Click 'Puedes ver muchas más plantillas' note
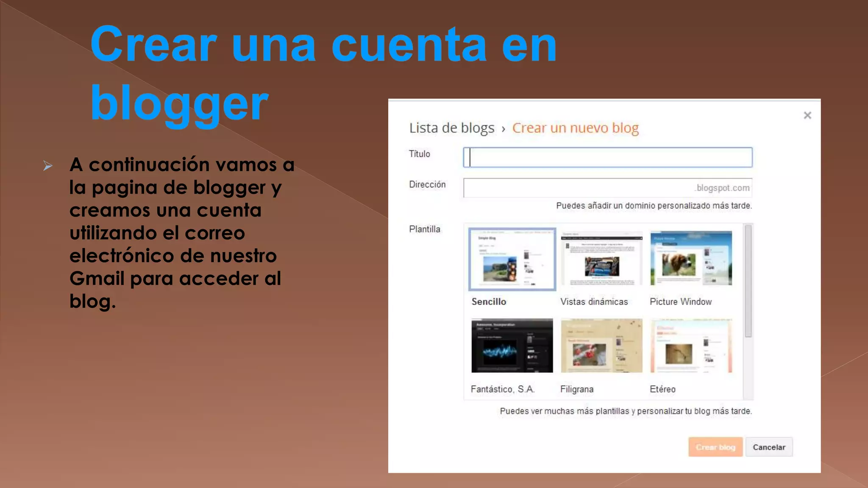 tap(626, 411)
